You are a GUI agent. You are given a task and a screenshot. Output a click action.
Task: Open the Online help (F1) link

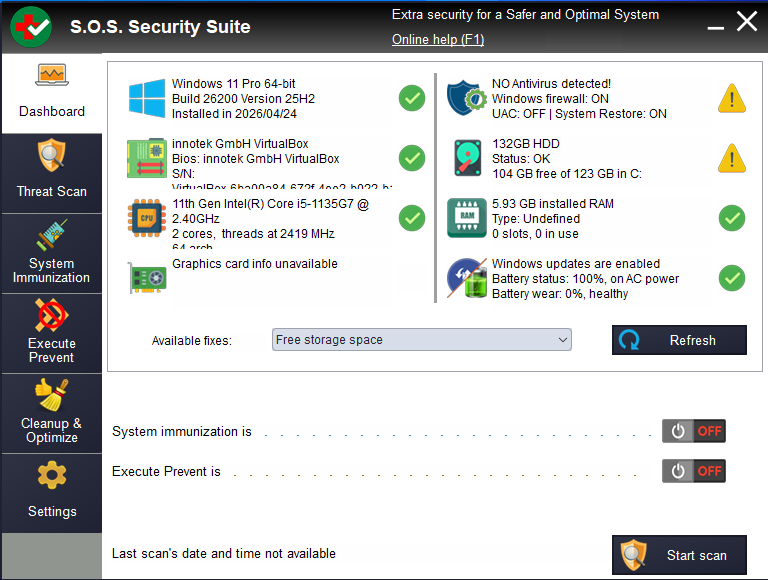pos(438,39)
